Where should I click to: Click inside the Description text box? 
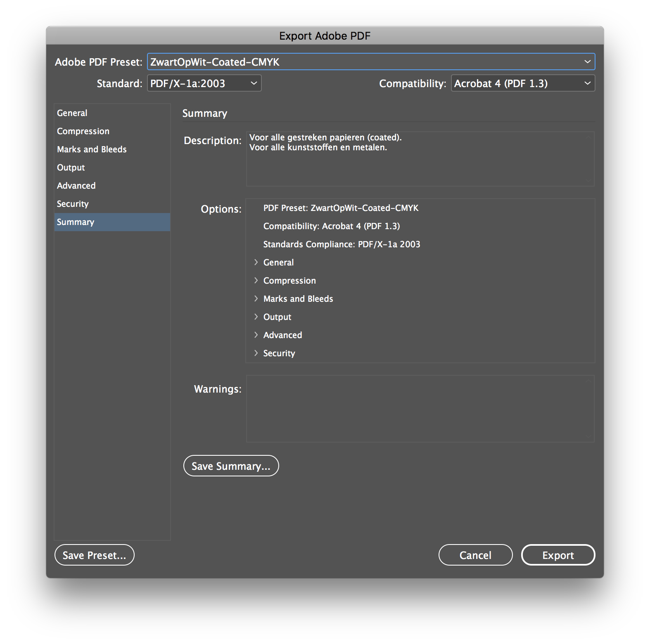point(420,159)
